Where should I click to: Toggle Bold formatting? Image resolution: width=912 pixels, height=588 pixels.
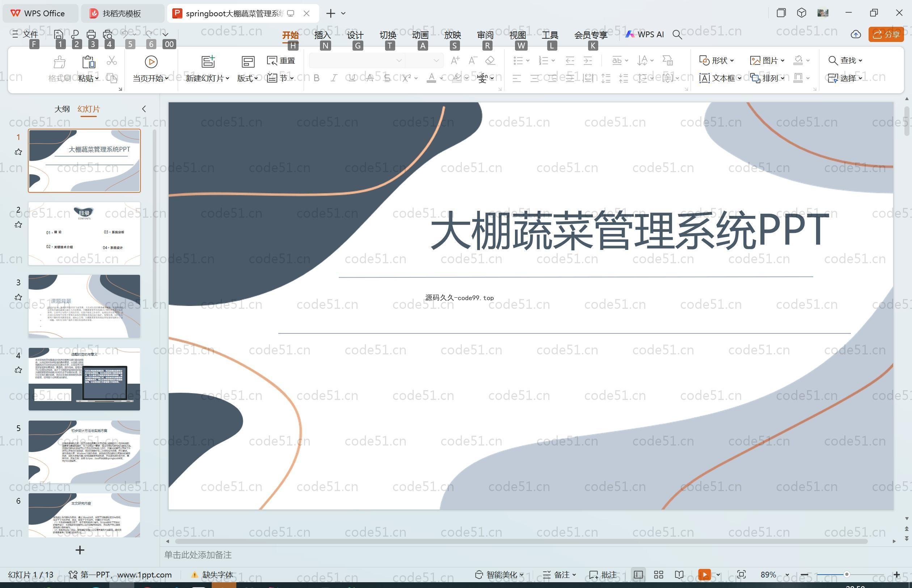(x=316, y=78)
